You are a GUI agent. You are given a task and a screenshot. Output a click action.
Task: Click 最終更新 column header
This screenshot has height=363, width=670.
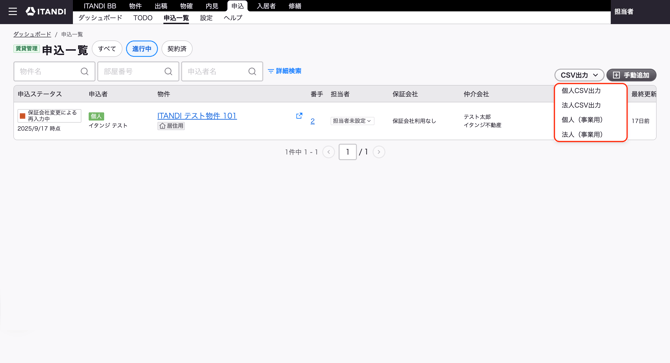click(644, 94)
